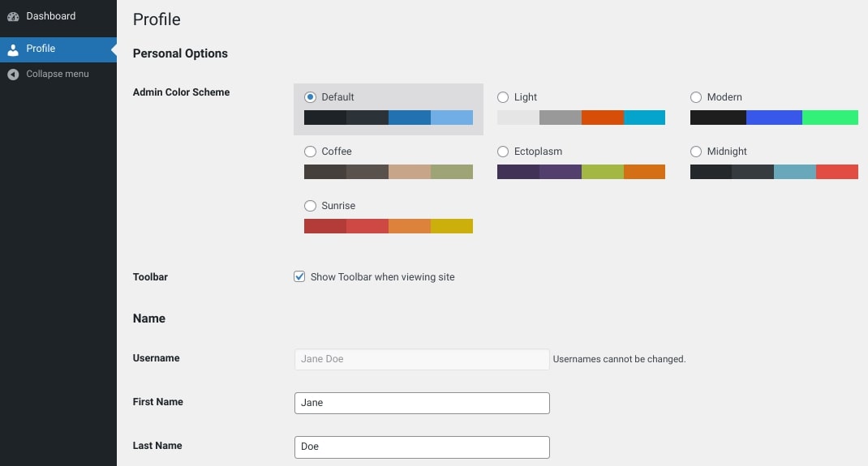Uncheck Show Toolbar when viewing site
Viewport: 868px width, 466px height.
(x=299, y=277)
